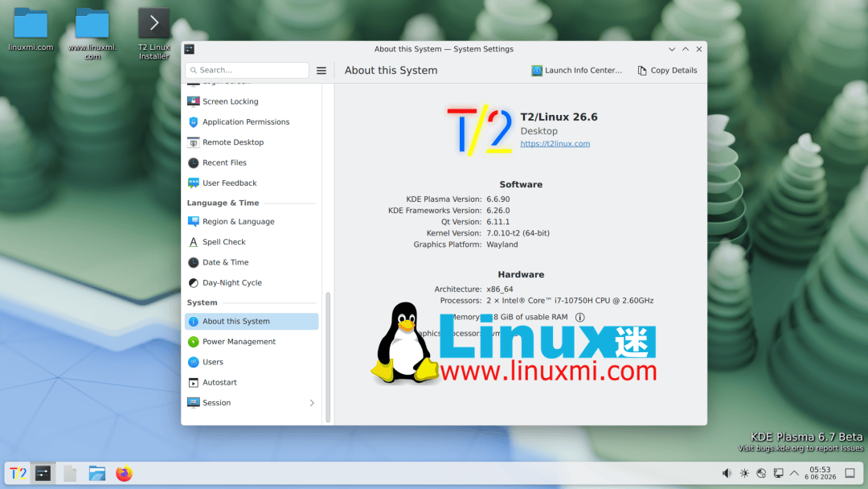Open the brightness tray icon
This screenshot has width=868, height=489.
click(x=744, y=474)
